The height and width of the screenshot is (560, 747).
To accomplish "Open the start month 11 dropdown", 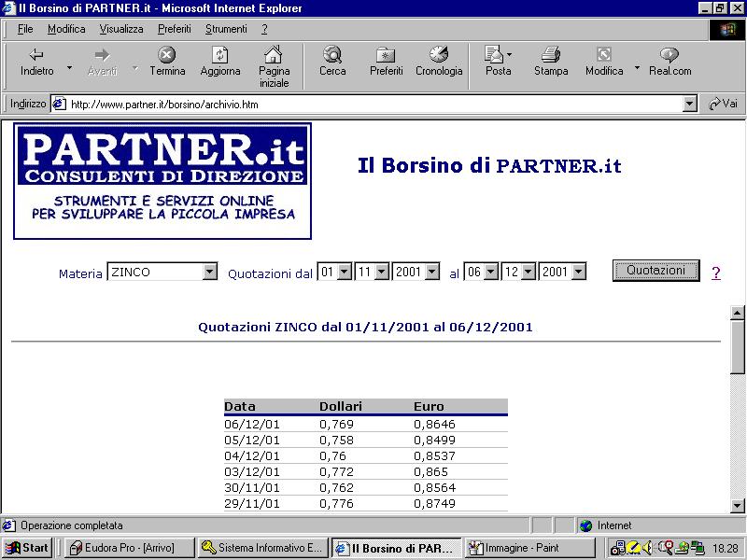I will [x=372, y=272].
